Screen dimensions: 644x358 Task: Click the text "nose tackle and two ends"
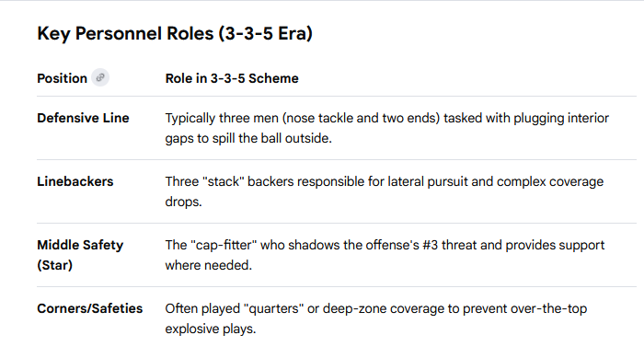click(x=361, y=118)
